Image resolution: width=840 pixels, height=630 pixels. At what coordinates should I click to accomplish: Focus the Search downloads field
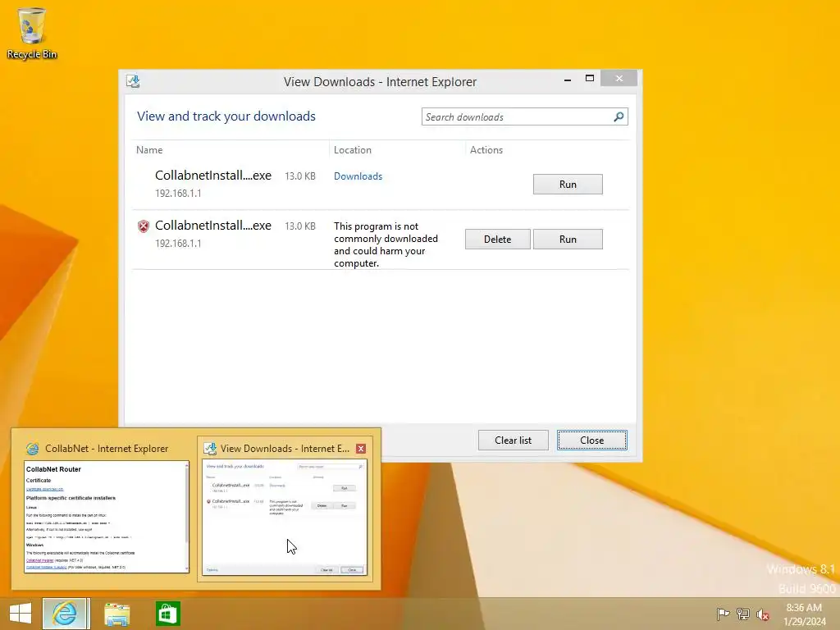click(524, 116)
